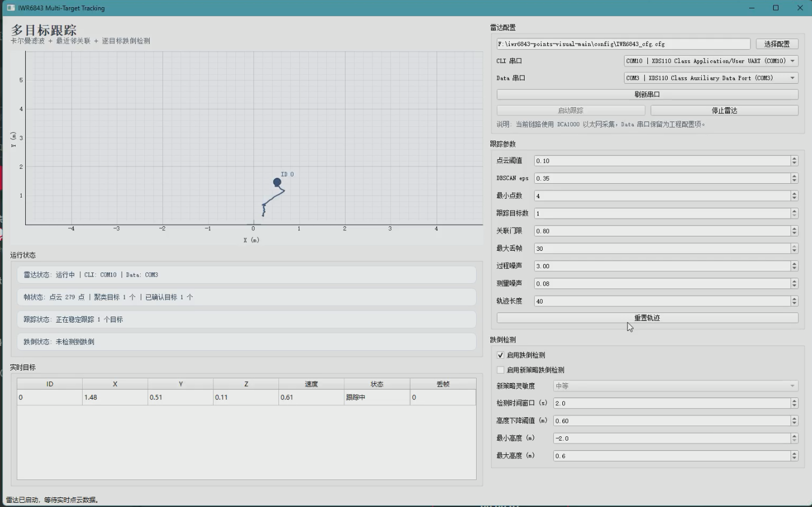Screen dimensions: 812x507
Task: Click the 启动跟踪 button
Action: [x=571, y=111]
